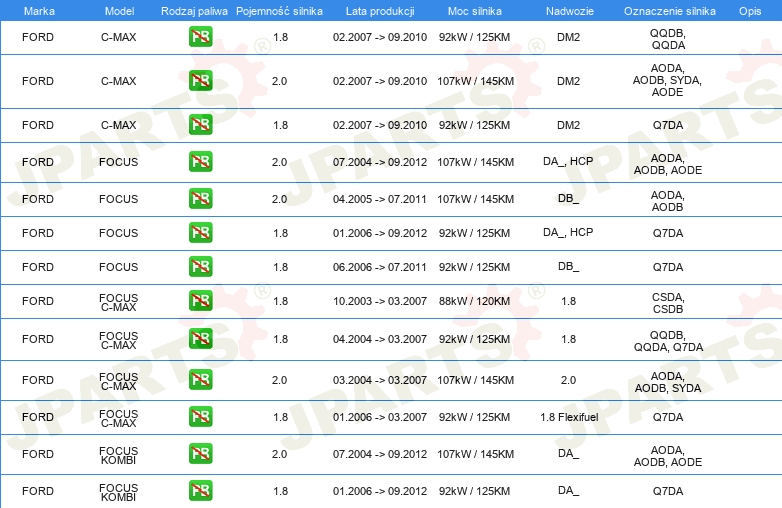The height and width of the screenshot is (508, 782).
Task: Click fuel icon in the 1.8 Flexifuel row
Action: (x=200, y=417)
